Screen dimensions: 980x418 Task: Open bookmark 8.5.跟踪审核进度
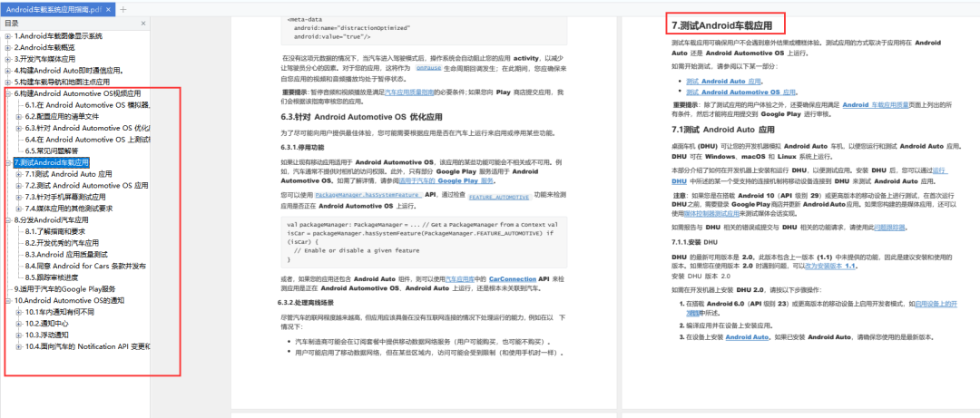pos(51,277)
